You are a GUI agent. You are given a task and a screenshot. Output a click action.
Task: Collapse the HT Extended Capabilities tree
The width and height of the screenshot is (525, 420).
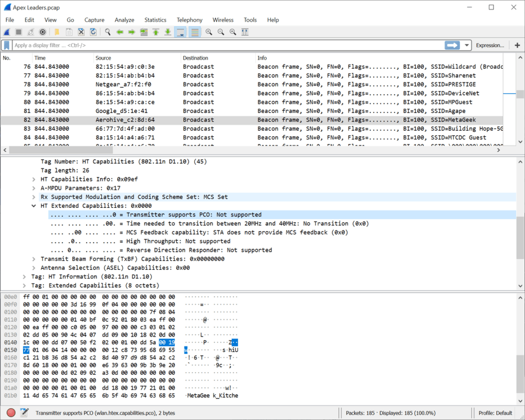pos(34,205)
